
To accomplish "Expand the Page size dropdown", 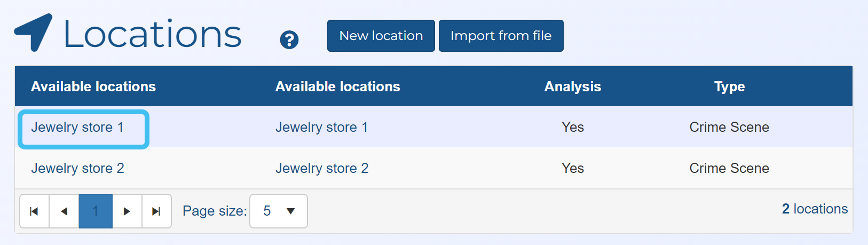I will click(x=279, y=211).
